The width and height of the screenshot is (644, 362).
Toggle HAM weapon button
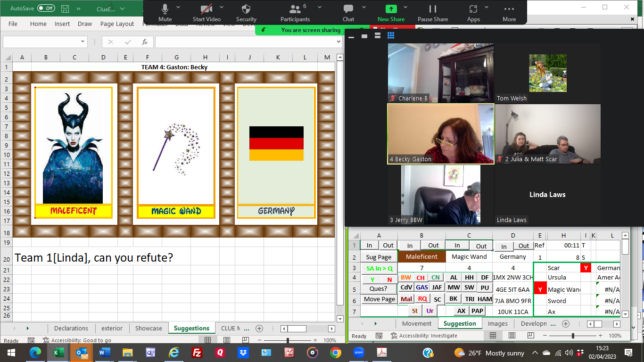pos(485,299)
